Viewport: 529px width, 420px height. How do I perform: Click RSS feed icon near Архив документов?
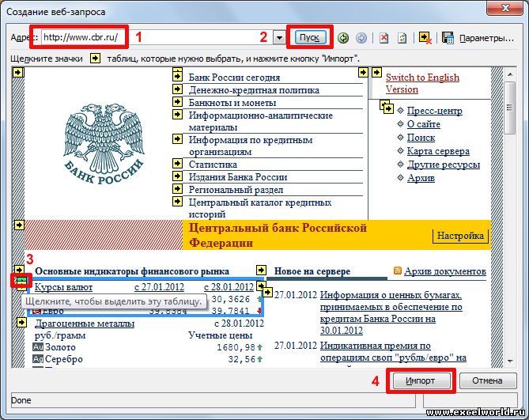click(x=398, y=271)
